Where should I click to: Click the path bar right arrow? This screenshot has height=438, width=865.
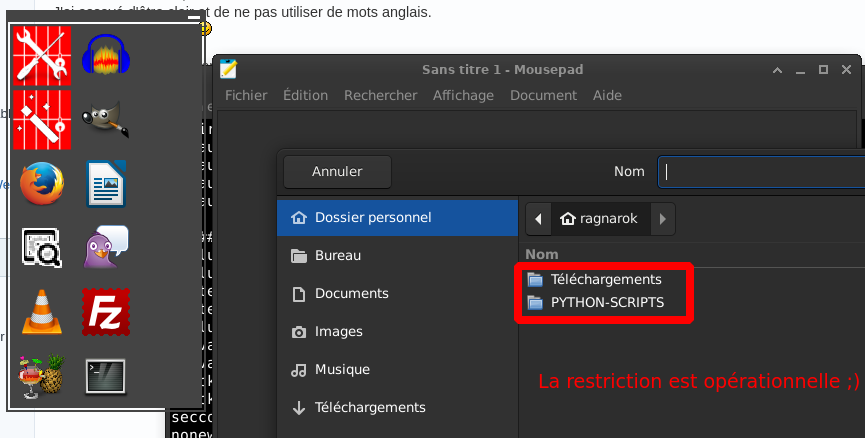point(663,219)
